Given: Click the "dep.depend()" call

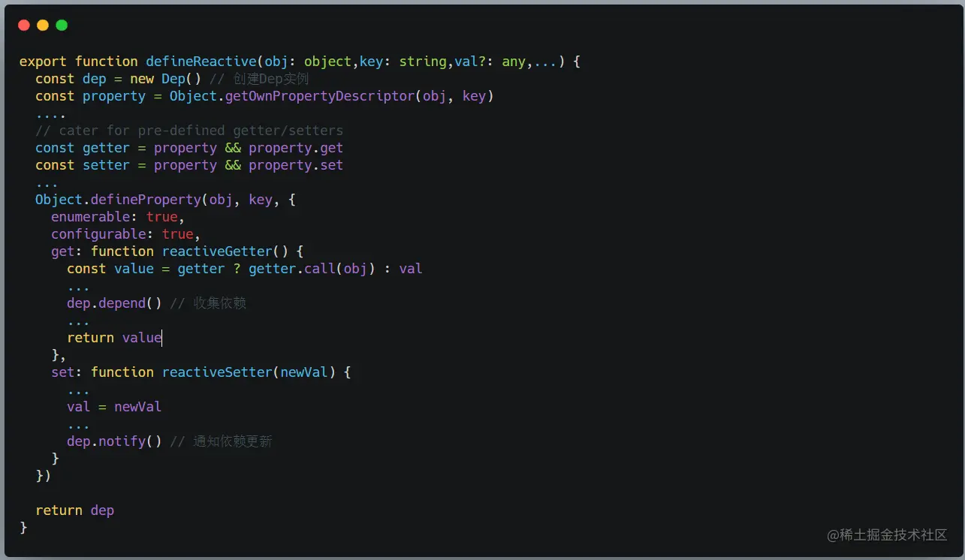Looking at the screenshot, I should pyautogui.click(x=114, y=303).
